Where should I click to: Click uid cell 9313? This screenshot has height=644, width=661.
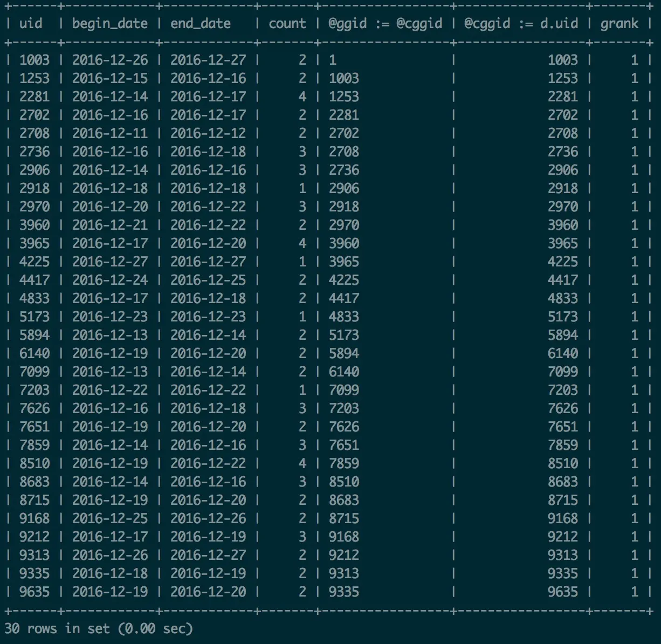[x=35, y=555]
